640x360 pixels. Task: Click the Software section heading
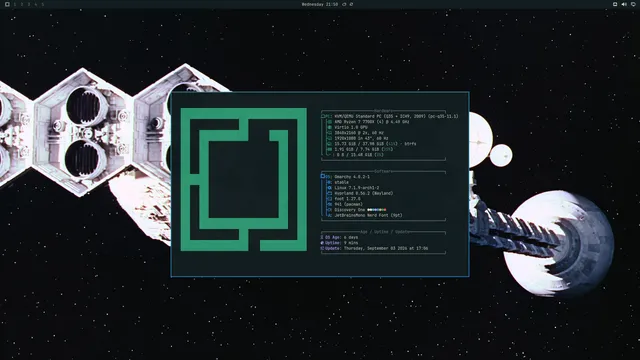pyautogui.click(x=383, y=171)
